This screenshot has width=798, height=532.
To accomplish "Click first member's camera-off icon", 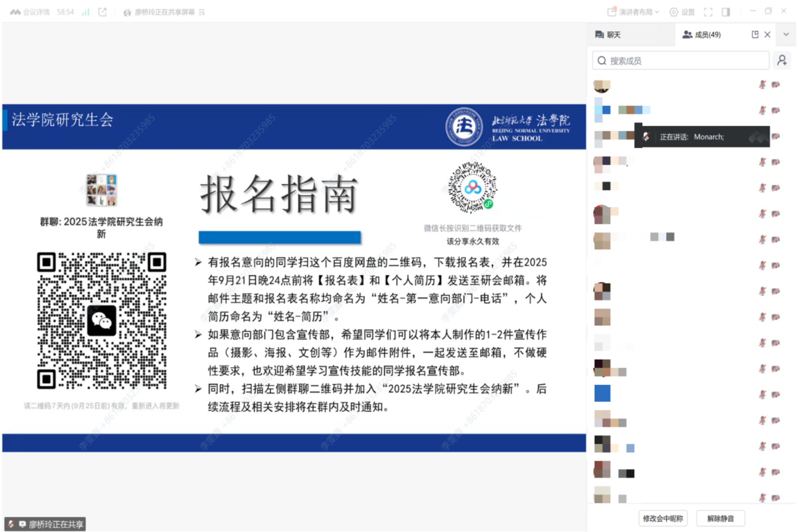I will click(776, 85).
